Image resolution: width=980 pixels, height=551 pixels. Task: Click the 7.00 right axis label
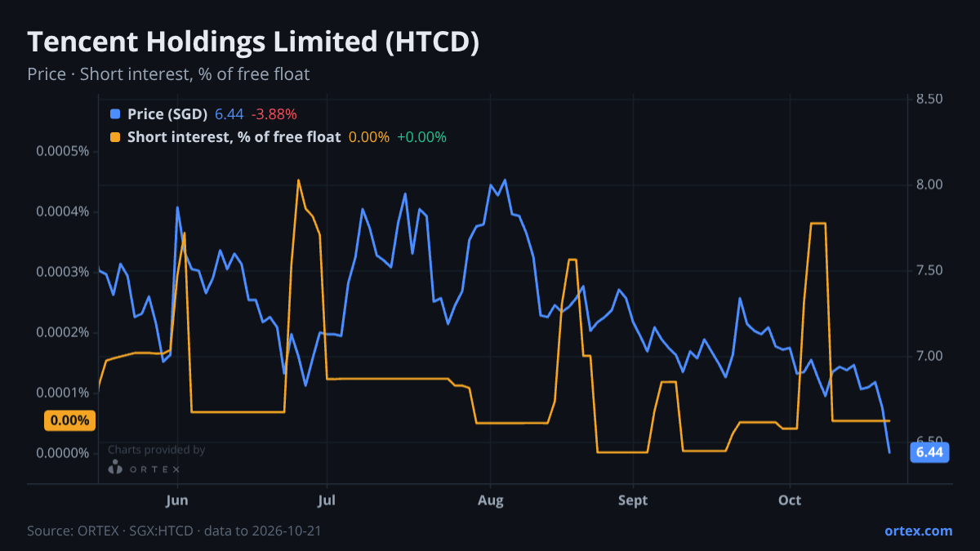pos(929,356)
